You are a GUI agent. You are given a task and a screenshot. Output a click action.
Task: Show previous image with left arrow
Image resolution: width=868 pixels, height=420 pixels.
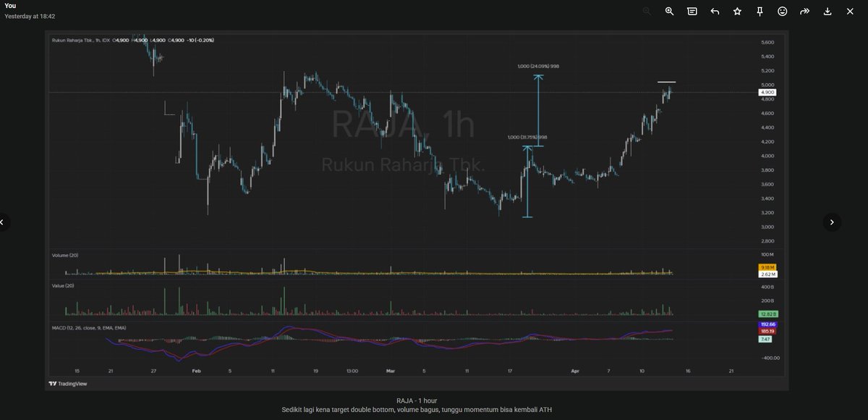pos(2,222)
